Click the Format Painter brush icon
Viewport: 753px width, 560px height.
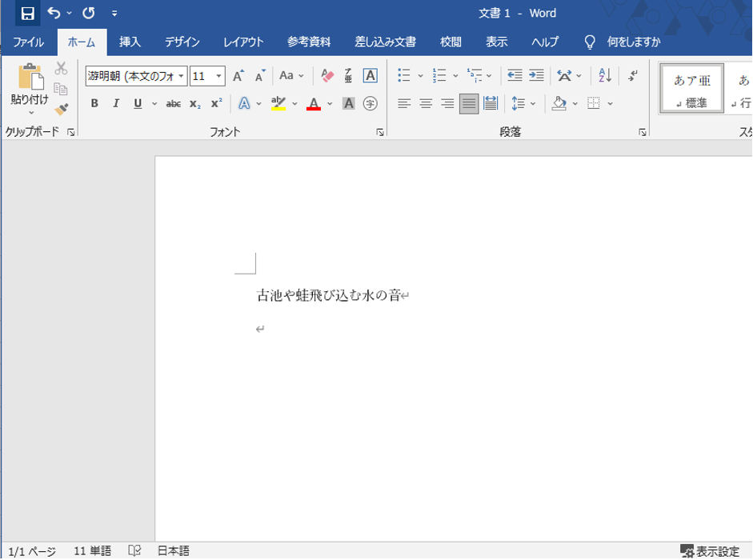[61, 109]
